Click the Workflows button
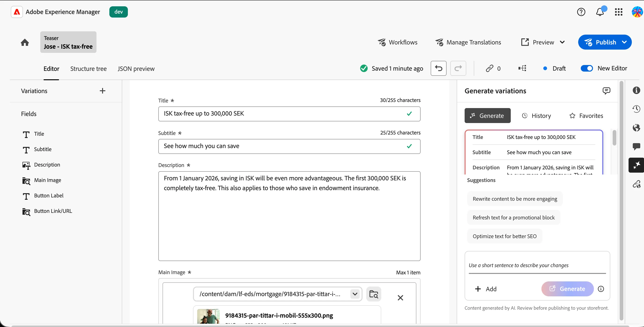The image size is (644, 327). coord(397,42)
